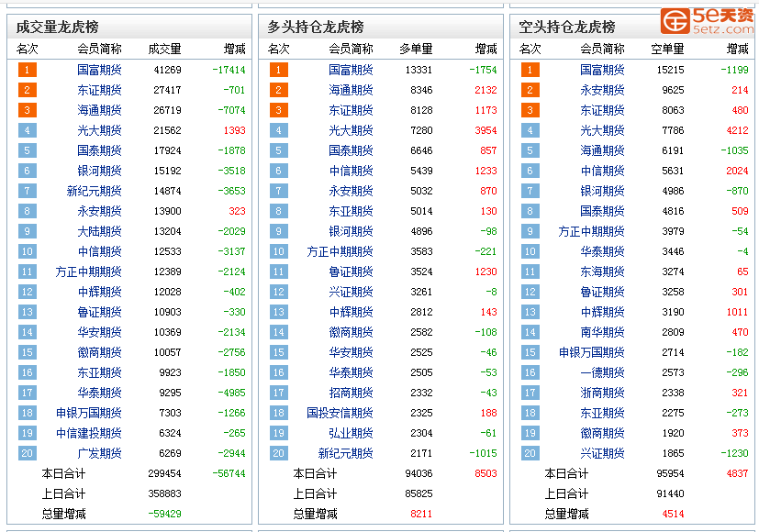The width and height of the screenshot is (759, 532).
Task: Open 东证期货 in 成交量龙虎榜 rank 2
Action: point(99,90)
